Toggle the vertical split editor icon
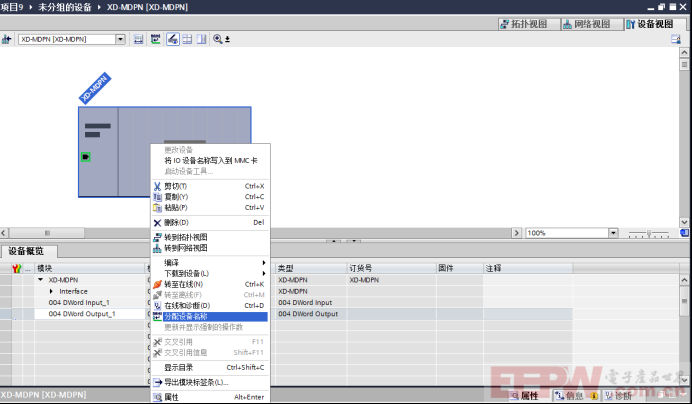692x404 pixels. pos(202,39)
